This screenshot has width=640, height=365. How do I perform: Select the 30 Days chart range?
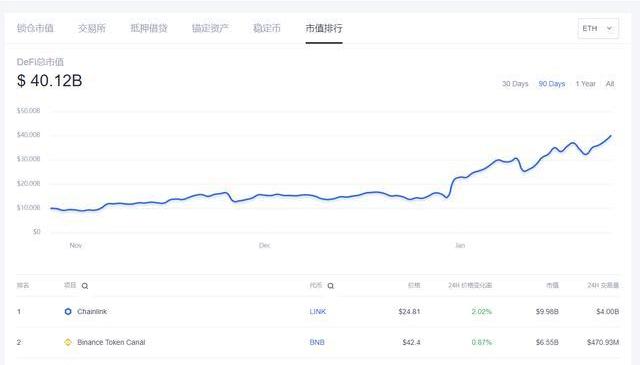pyautogui.click(x=515, y=84)
